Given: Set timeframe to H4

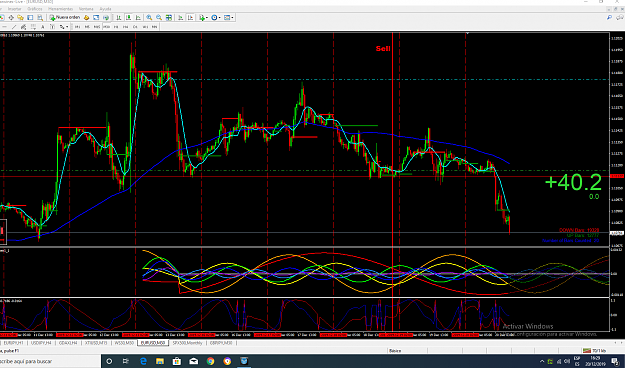Looking at the screenshot, I should [x=126, y=27].
